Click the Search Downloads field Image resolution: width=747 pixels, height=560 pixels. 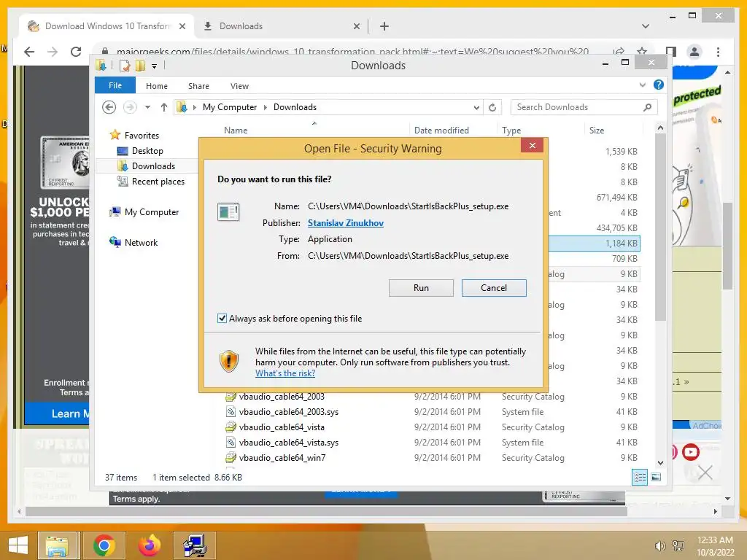point(576,107)
